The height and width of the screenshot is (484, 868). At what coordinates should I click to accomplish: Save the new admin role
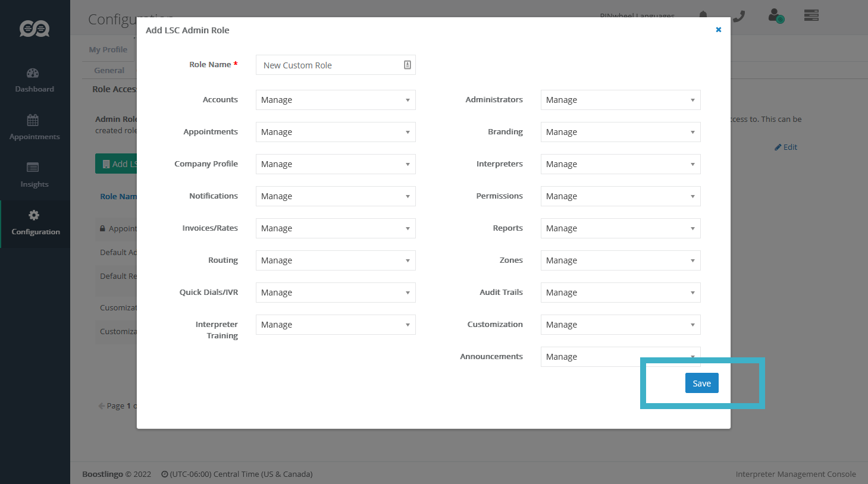pos(701,384)
